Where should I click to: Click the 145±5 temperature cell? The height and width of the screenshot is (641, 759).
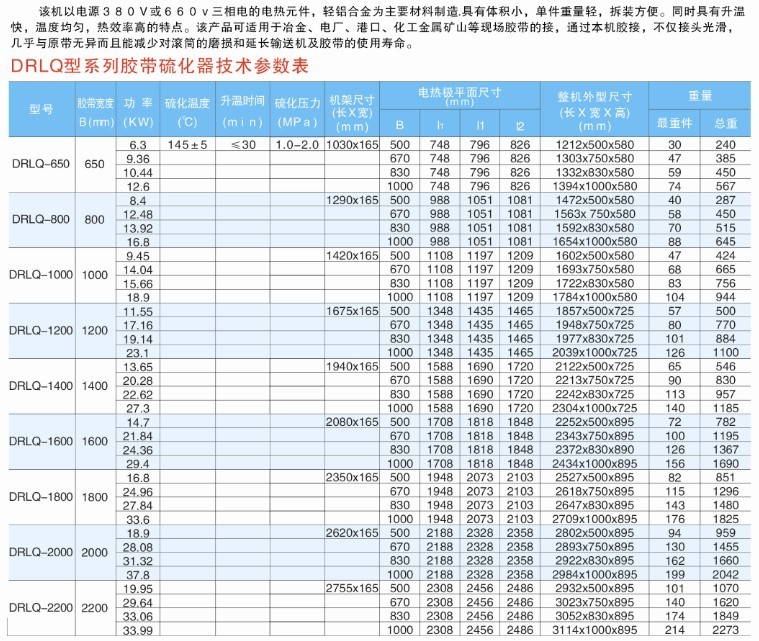click(187, 145)
